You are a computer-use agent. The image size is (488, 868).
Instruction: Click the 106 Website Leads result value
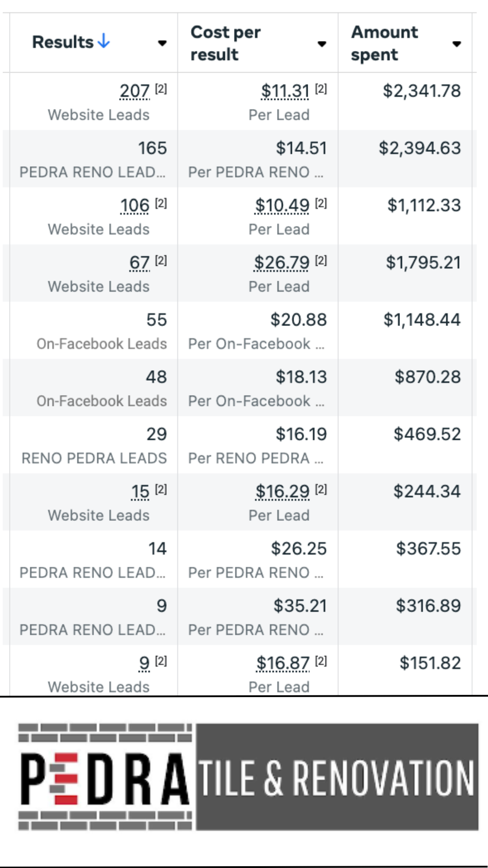coord(135,206)
